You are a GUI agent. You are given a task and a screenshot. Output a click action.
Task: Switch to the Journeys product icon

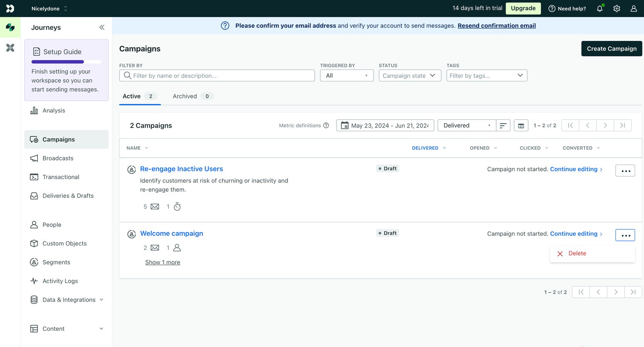(x=10, y=28)
